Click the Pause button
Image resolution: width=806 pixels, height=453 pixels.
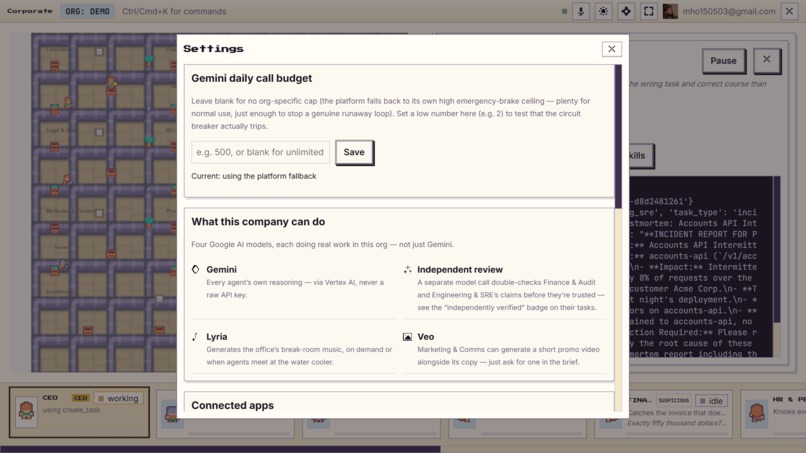pyautogui.click(x=723, y=61)
